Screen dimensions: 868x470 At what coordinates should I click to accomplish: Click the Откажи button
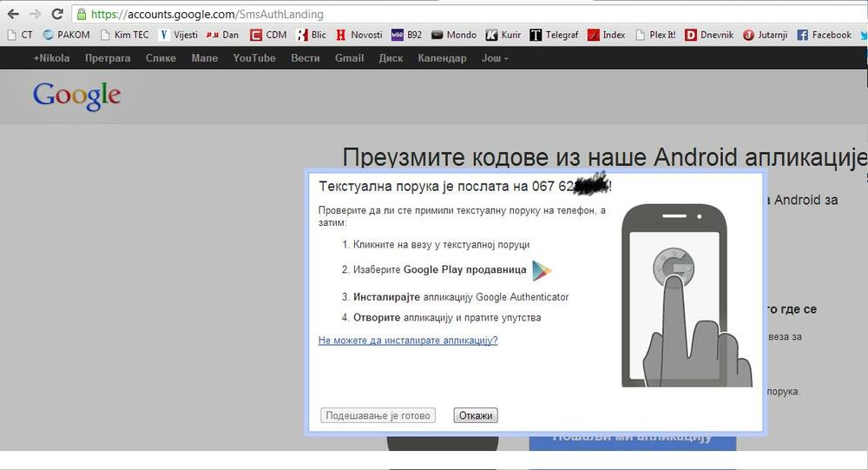click(x=476, y=415)
